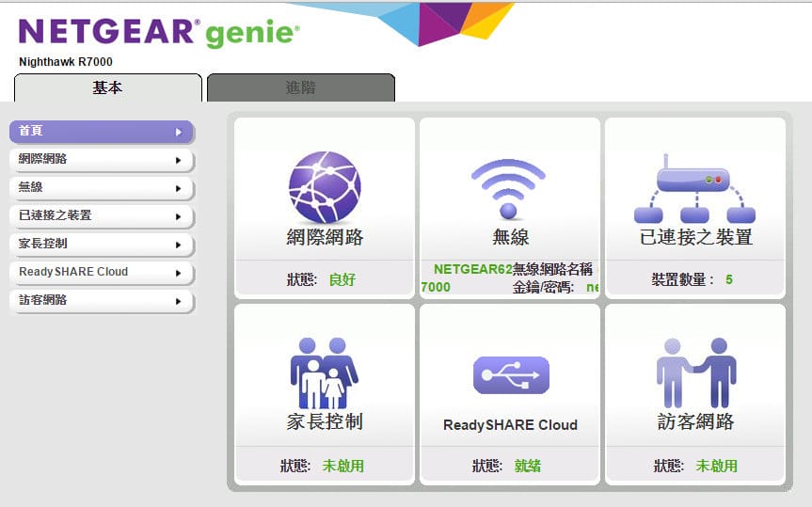
Task: Click ReadySHARE status 就緒
Action: point(527,466)
